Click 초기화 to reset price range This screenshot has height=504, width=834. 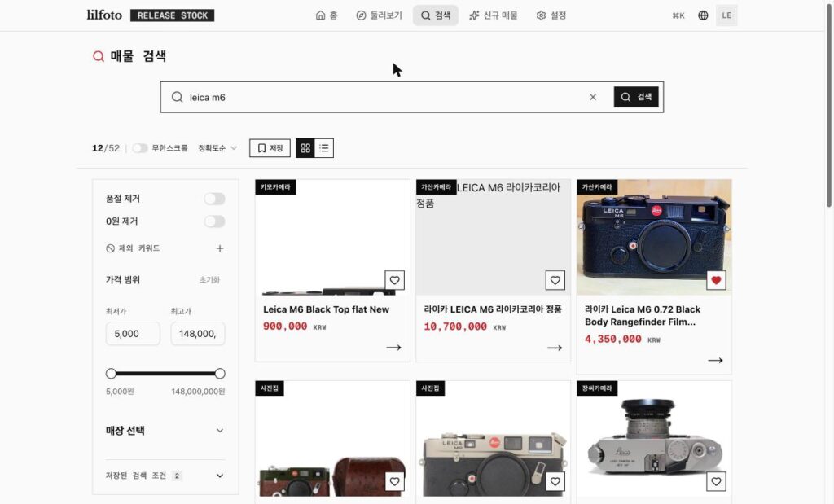pyautogui.click(x=209, y=279)
